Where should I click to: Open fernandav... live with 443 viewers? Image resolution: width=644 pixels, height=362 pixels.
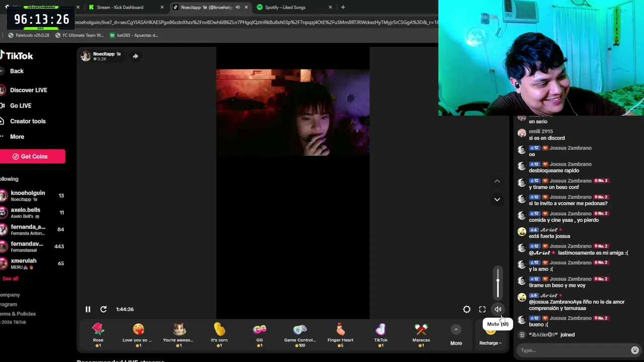32,246
